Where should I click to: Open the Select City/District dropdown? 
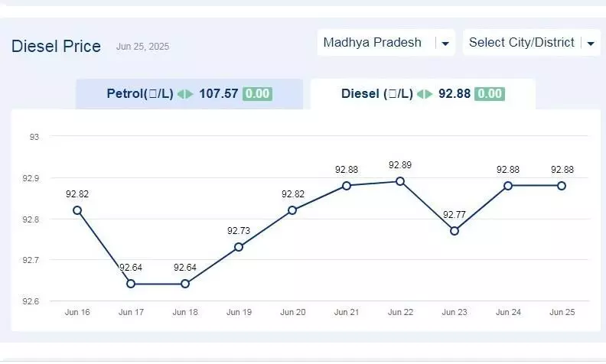[532, 43]
